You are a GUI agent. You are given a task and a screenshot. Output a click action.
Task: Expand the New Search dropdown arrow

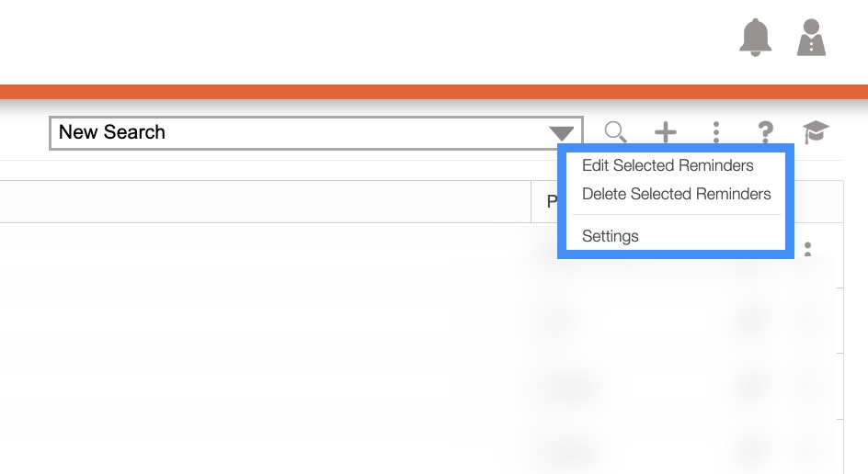pos(562,133)
